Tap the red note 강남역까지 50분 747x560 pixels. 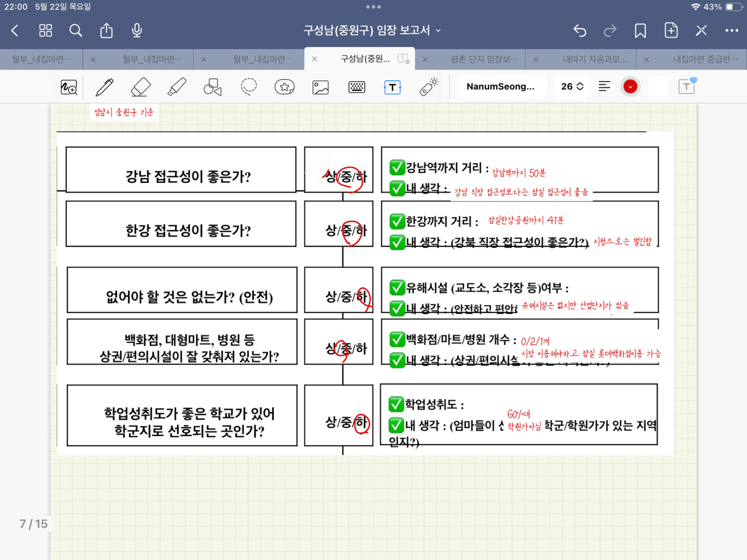tap(519, 173)
